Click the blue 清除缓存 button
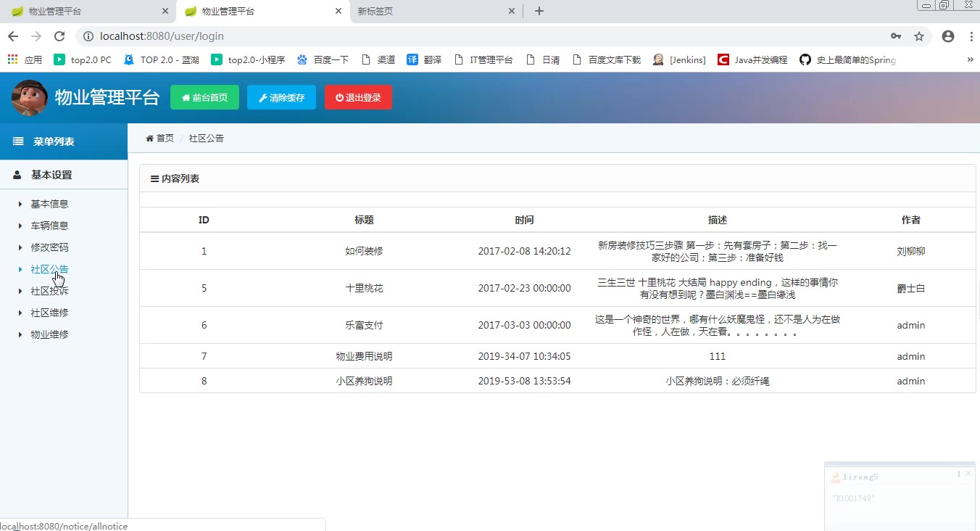This screenshot has width=980, height=531. tap(281, 98)
